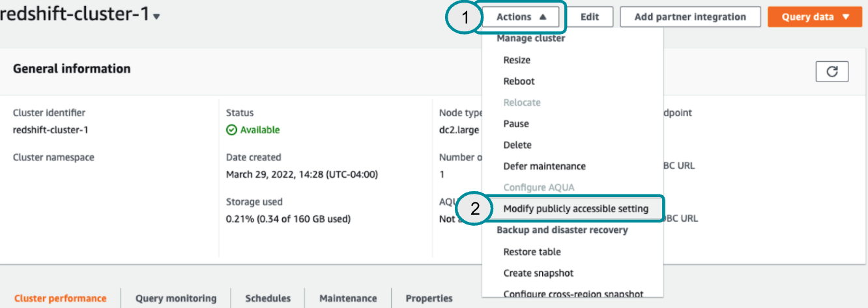
Task: Open the Actions dropdown menu
Action: [521, 17]
